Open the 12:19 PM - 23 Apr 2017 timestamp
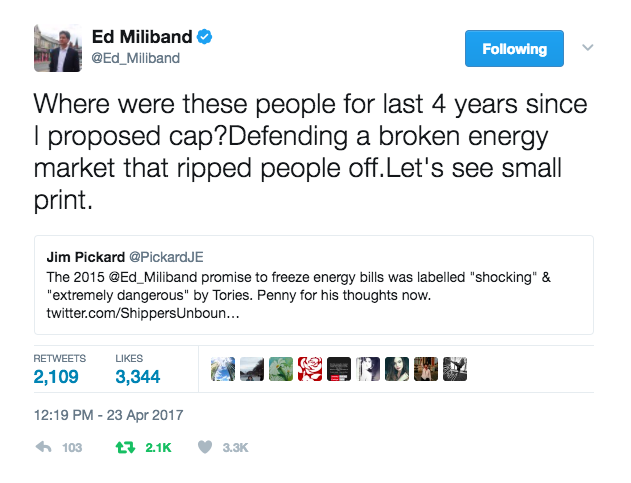The width and height of the screenshot is (631, 483). point(109,415)
